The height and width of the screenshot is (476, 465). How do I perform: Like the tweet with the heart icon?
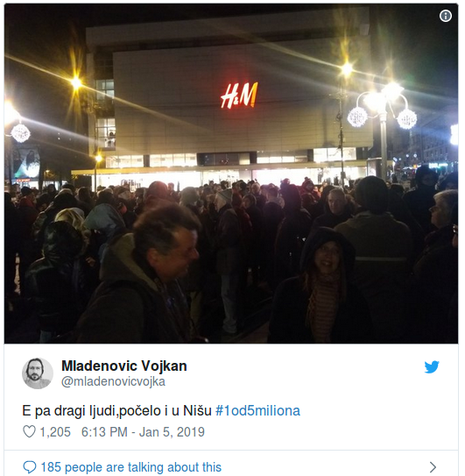click(30, 431)
